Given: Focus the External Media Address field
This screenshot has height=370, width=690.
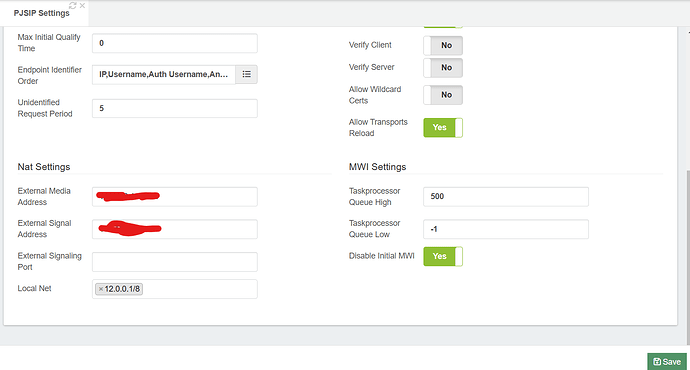Looking at the screenshot, I should coord(175,197).
